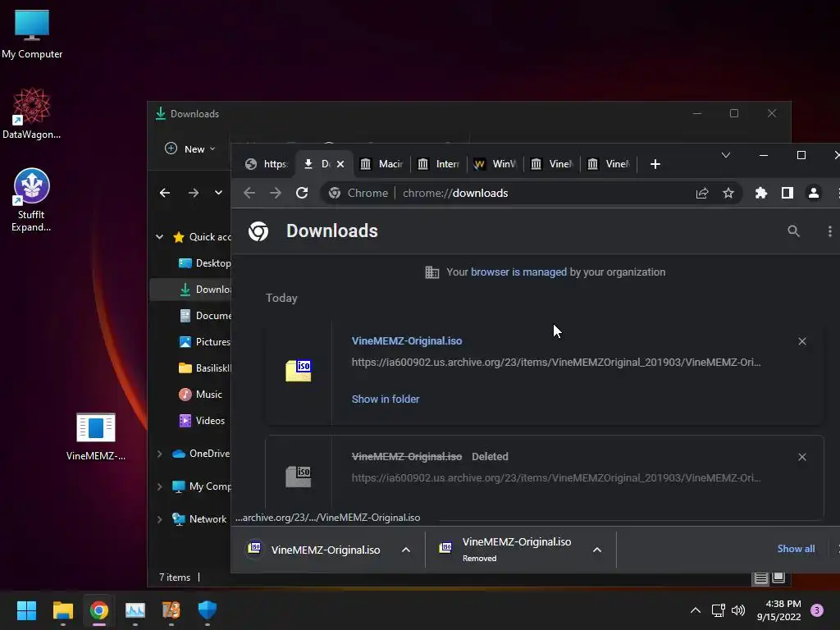Search downloads with the magnifier icon
This screenshot has width=840, height=630.
click(x=793, y=231)
